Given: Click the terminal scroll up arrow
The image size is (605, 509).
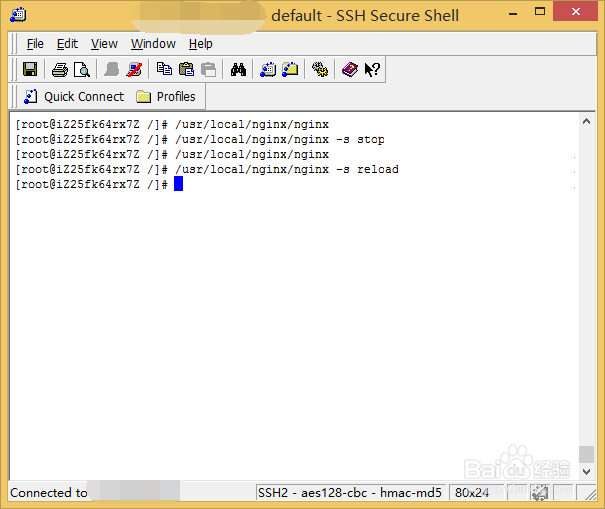Looking at the screenshot, I should [x=586, y=122].
